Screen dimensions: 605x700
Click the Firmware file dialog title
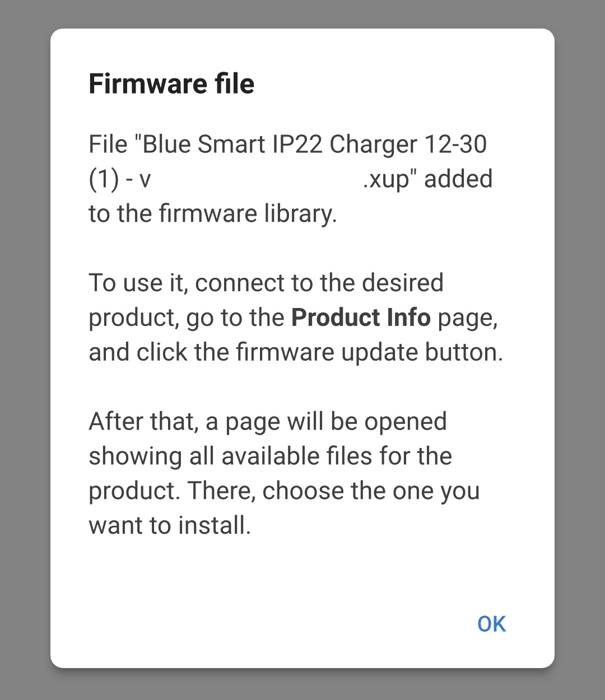[171, 83]
